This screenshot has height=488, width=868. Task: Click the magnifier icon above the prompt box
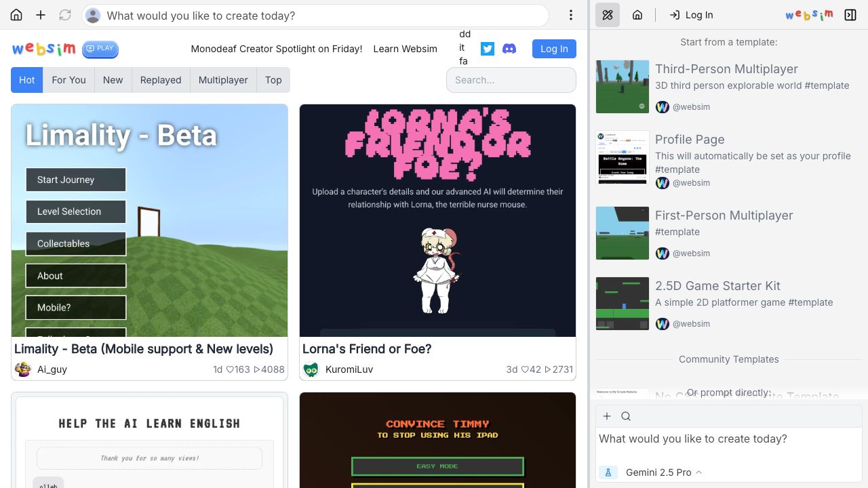(x=626, y=416)
